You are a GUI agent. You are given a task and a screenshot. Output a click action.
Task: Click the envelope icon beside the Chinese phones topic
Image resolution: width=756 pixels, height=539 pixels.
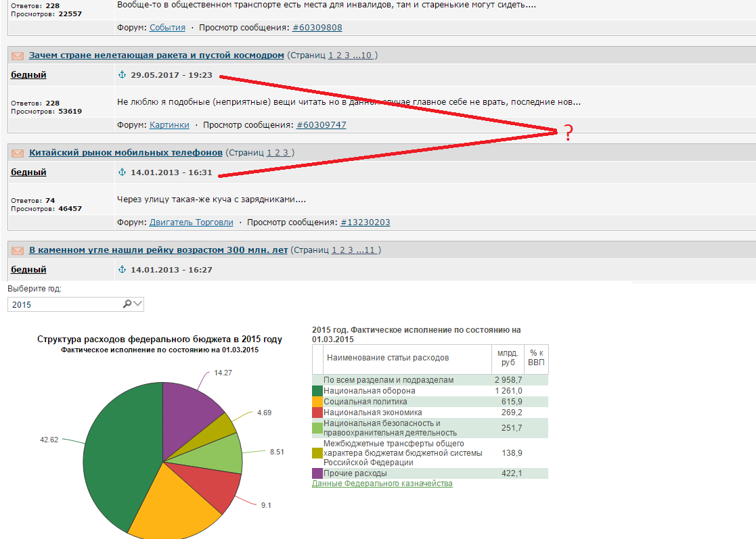(x=18, y=153)
